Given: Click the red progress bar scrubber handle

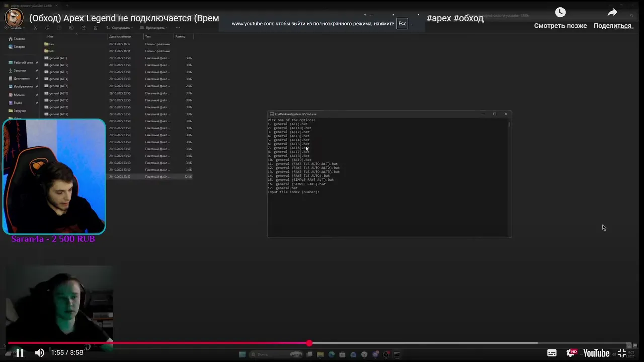Looking at the screenshot, I should tap(309, 343).
